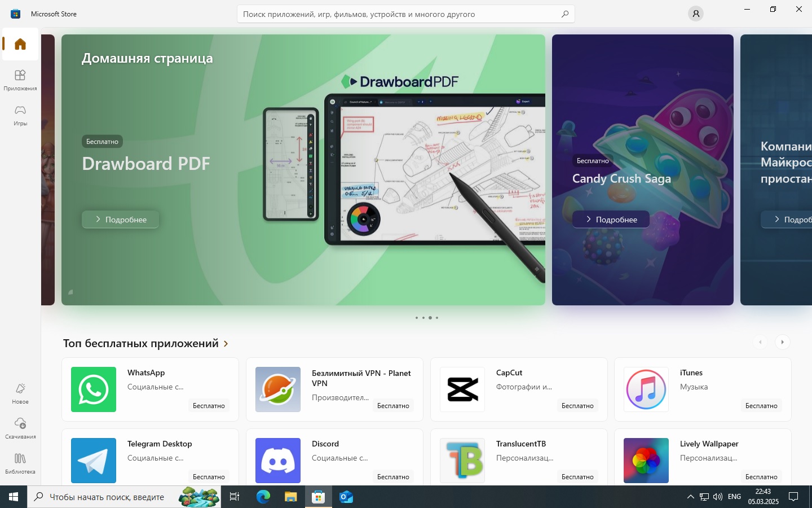Screen dimensions: 812x508
Task: Open volume control in system tray
Action: tap(718, 497)
